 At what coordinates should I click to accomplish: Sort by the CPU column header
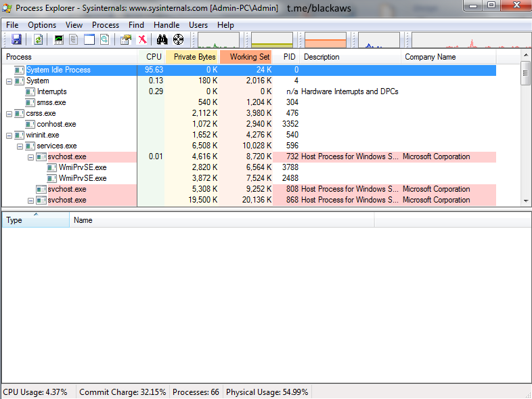[x=151, y=57]
